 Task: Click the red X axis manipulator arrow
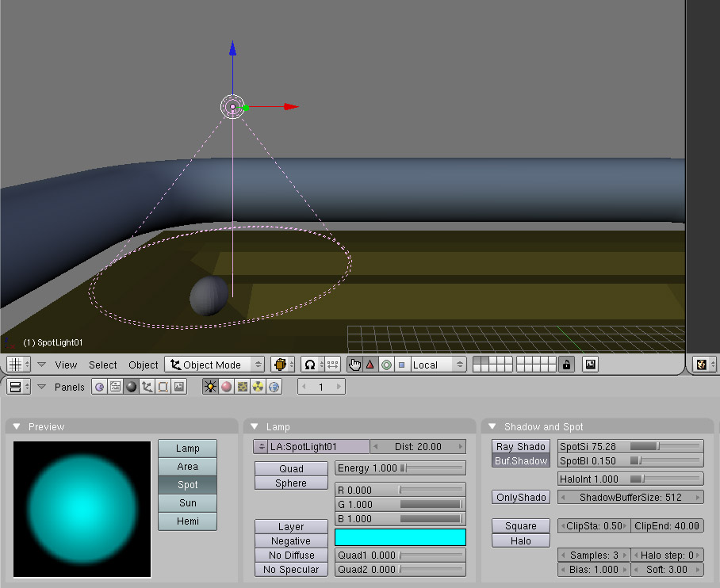tap(291, 106)
